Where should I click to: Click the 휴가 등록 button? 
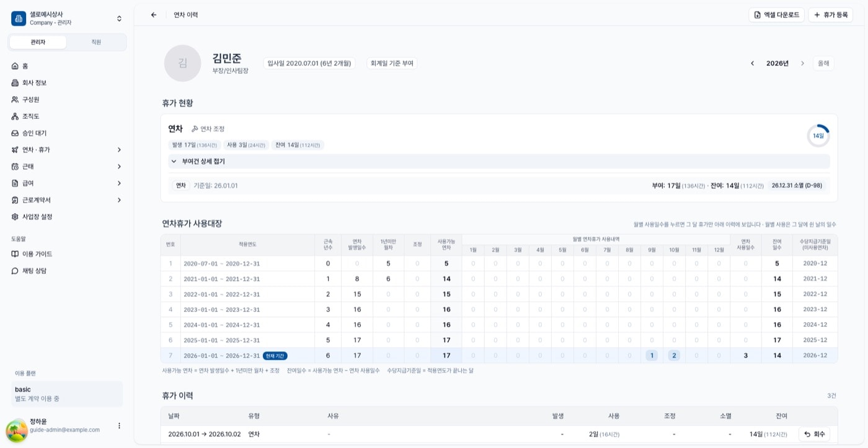point(830,15)
